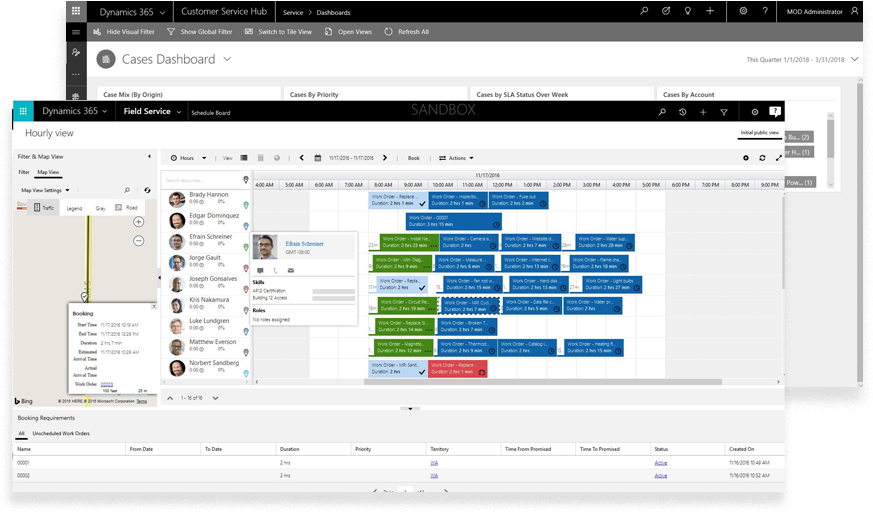
Task: Click Switch to Tile View
Action: [x=278, y=32]
